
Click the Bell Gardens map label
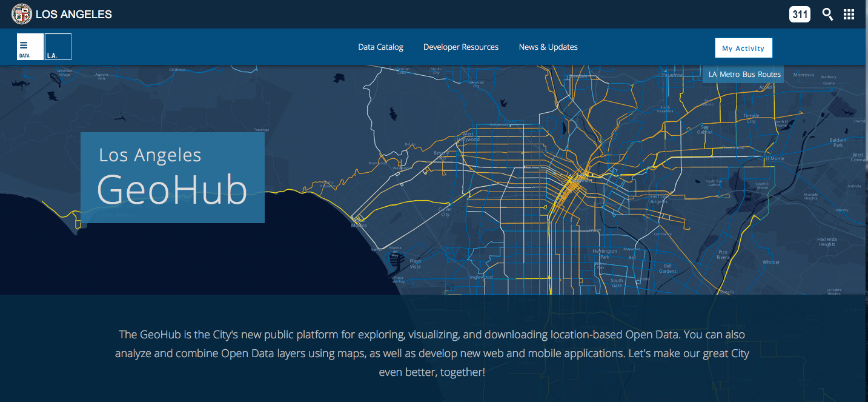668,268
